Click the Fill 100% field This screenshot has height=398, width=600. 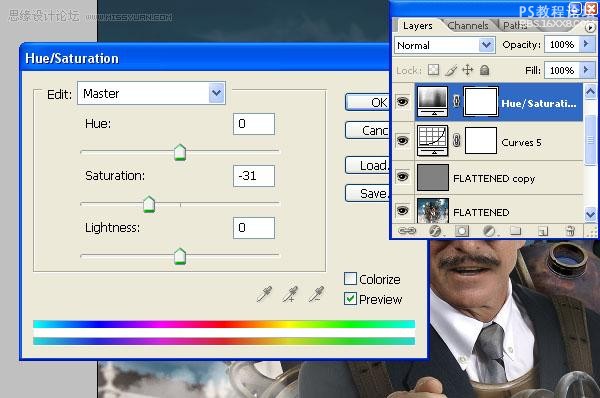coord(562,70)
